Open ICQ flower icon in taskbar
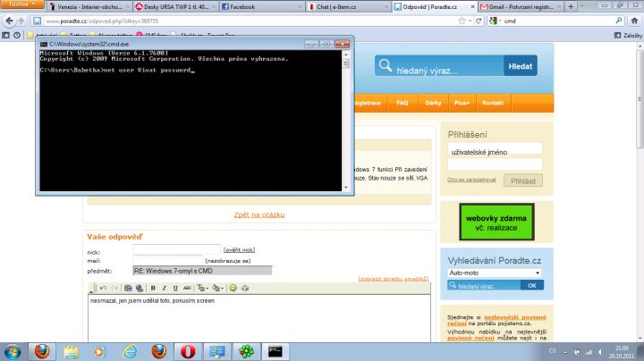Screen dimensions: 644x361 (246, 352)
